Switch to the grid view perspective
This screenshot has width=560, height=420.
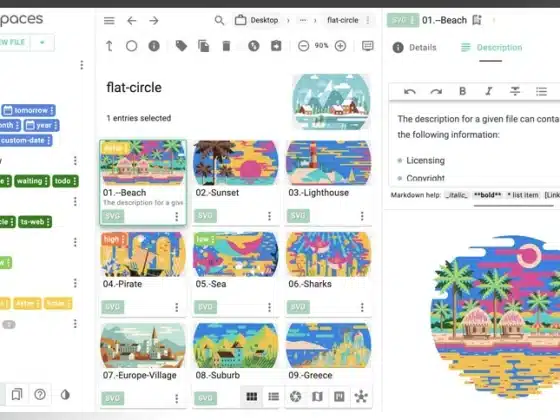pyautogui.click(x=252, y=396)
